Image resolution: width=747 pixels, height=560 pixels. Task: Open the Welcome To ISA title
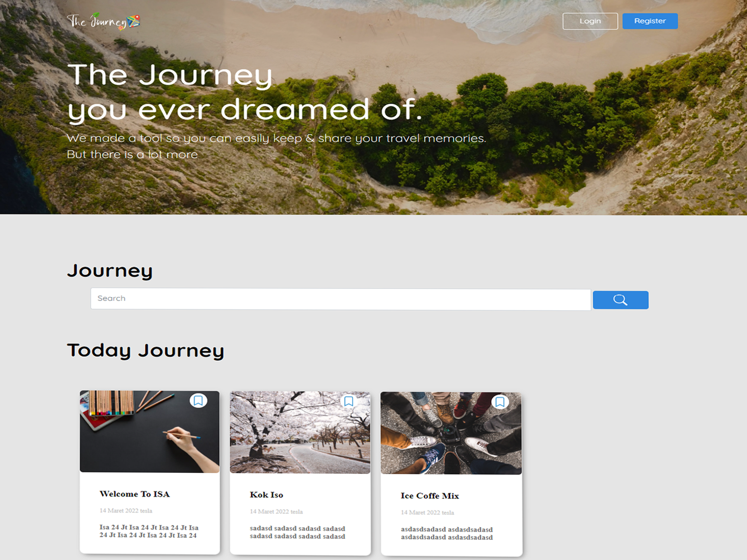tap(134, 494)
